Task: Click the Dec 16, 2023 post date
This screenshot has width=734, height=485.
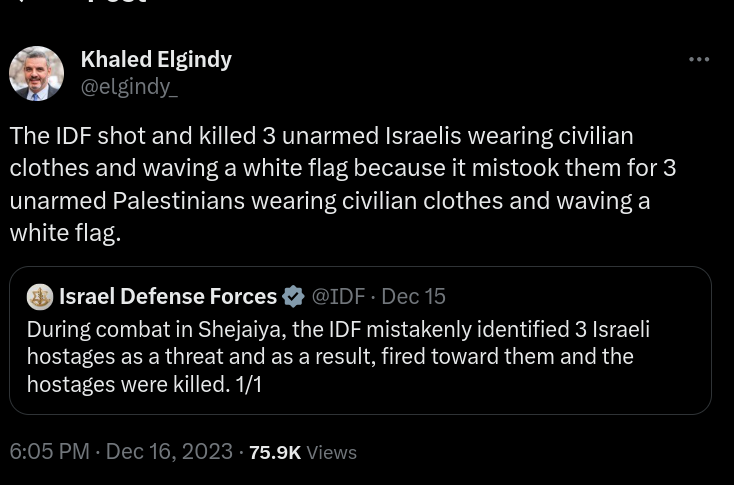Action: pos(169,452)
